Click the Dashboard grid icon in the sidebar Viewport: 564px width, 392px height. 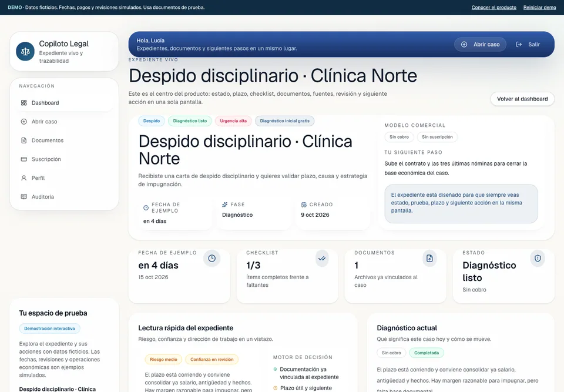coord(23,103)
